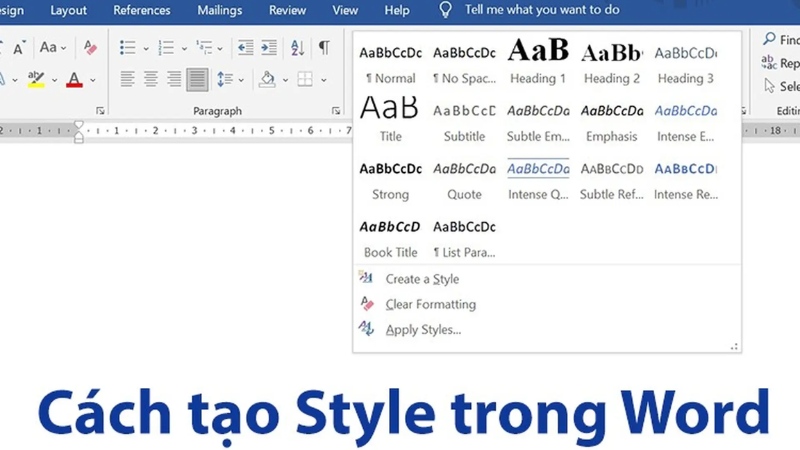Open the Multilevel List dropdown arrow

coord(220,48)
